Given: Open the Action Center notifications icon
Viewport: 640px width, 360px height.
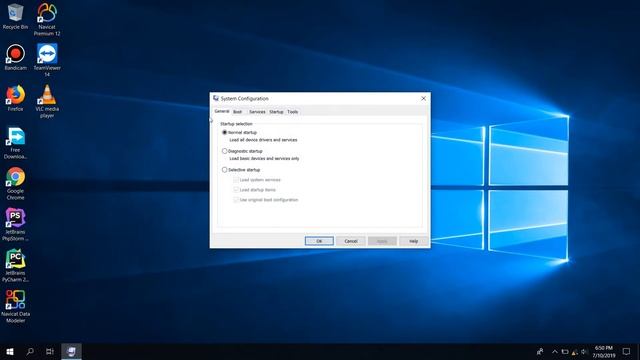Looking at the screenshot, I should click(x=627, y=351).
